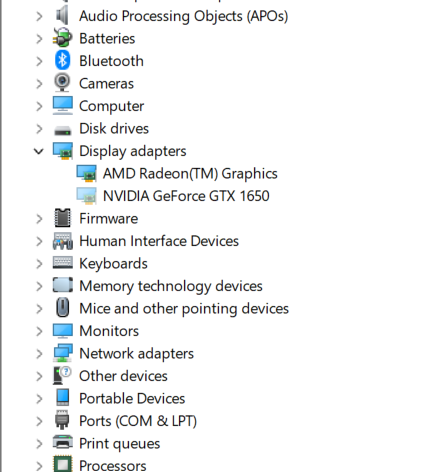
Task: Click the Print queues printer icon
Action: click(62, 443)
